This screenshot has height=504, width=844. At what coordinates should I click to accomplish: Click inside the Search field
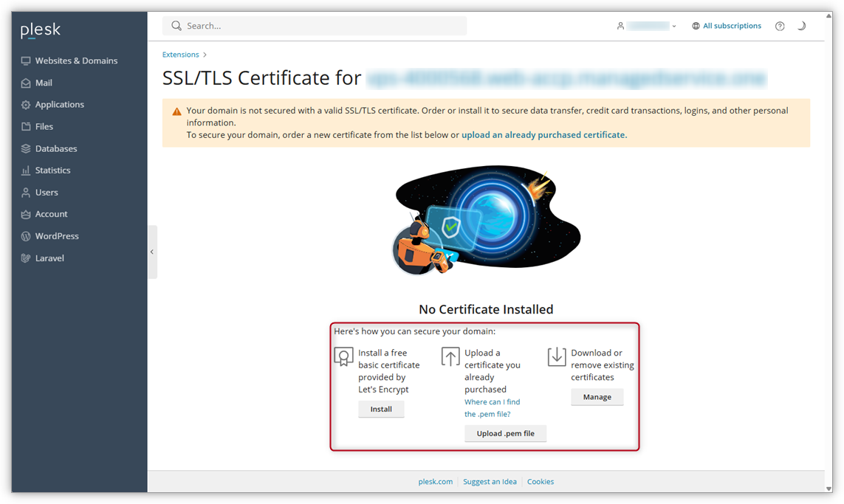tap(314, 25)
